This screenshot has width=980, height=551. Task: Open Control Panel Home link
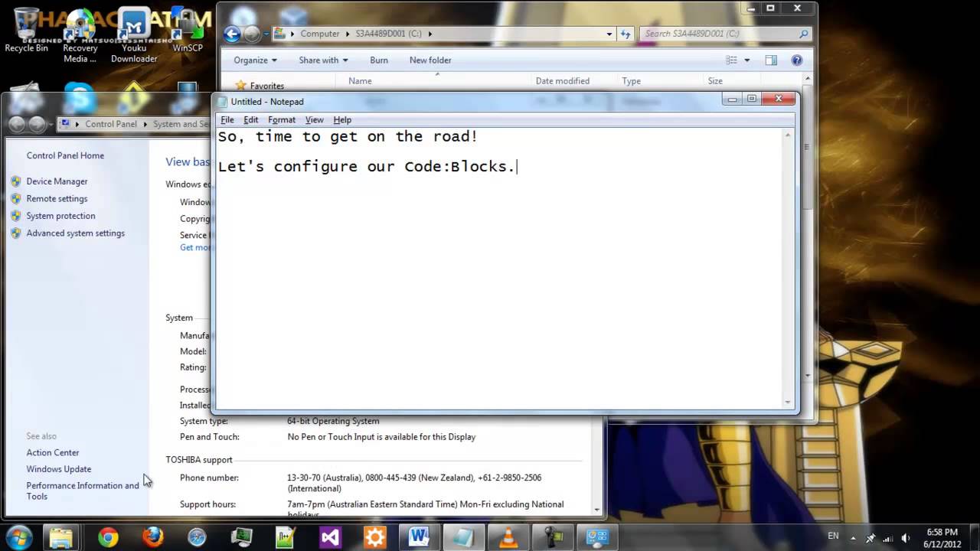click(x=65, y=155)
